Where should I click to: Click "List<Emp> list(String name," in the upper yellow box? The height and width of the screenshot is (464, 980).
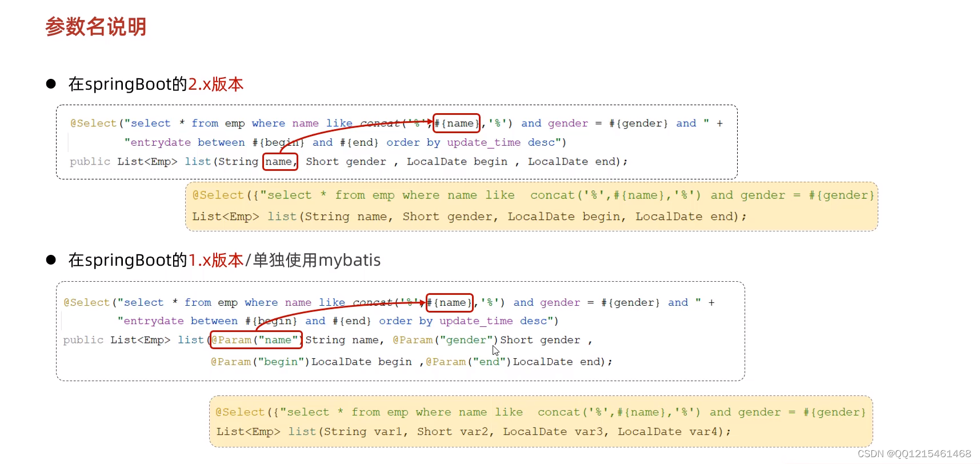pyautogui.click(x=293, y=217)
